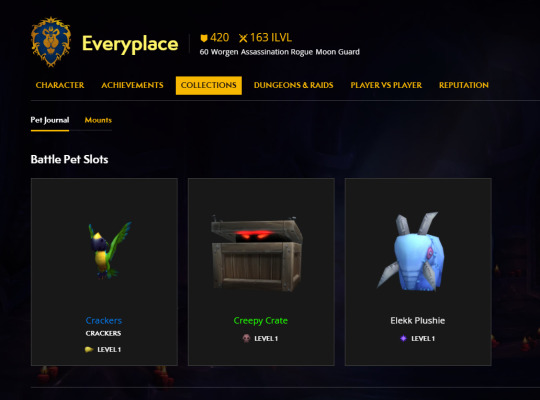Open the Achievements tab
This screenshot has height=400, width=540.
click(x=132, y=85)
